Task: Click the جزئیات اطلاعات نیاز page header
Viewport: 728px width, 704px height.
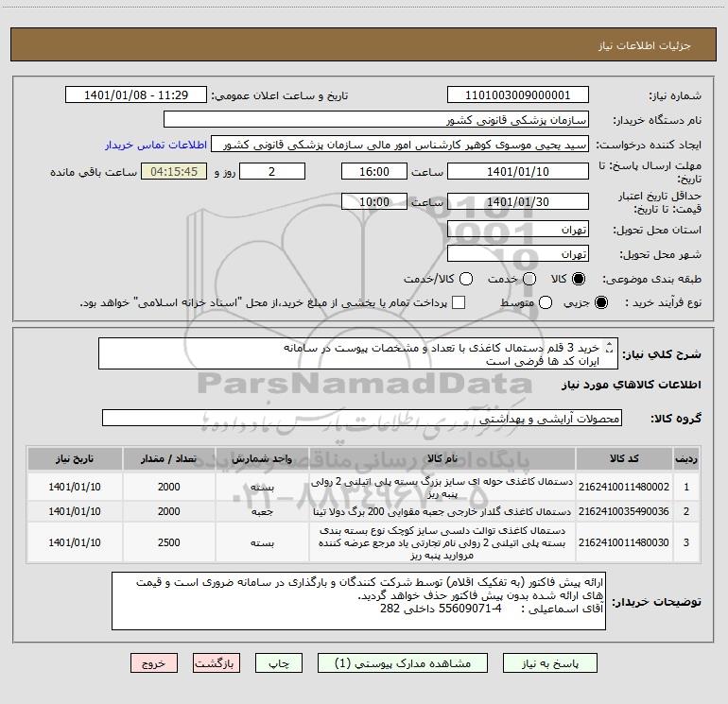Action: [645, 45]
